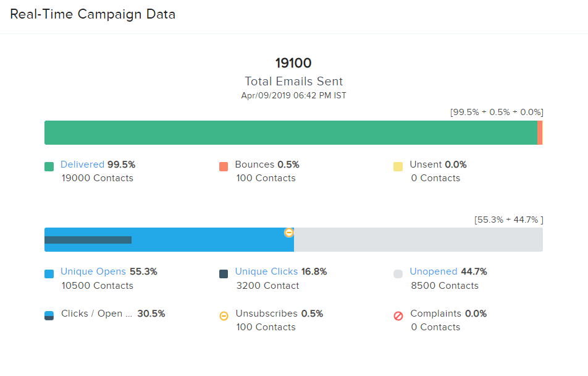Click the green delivered section of the bar
The image size is (588, 376).
point(290,133)
